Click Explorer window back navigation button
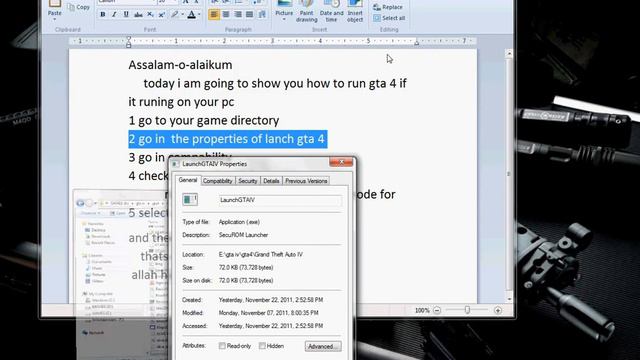The width and height of the screenshot is (640, 360). pos(80,203)
